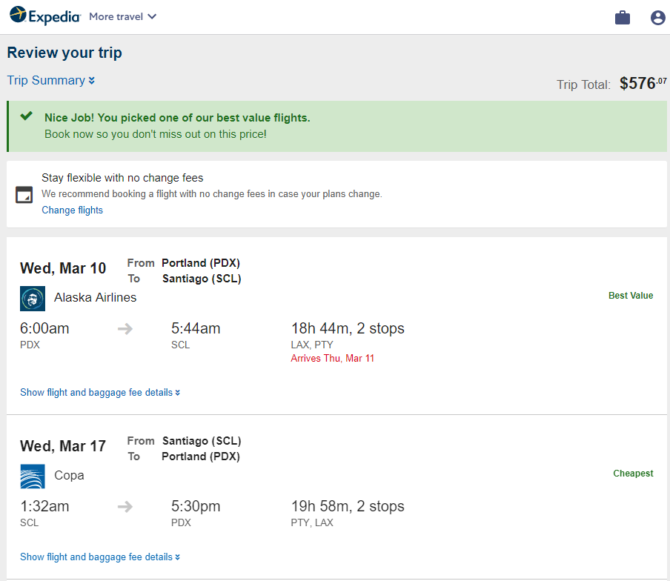Click the Stay flexible with no change fees heading

(122, 178)
